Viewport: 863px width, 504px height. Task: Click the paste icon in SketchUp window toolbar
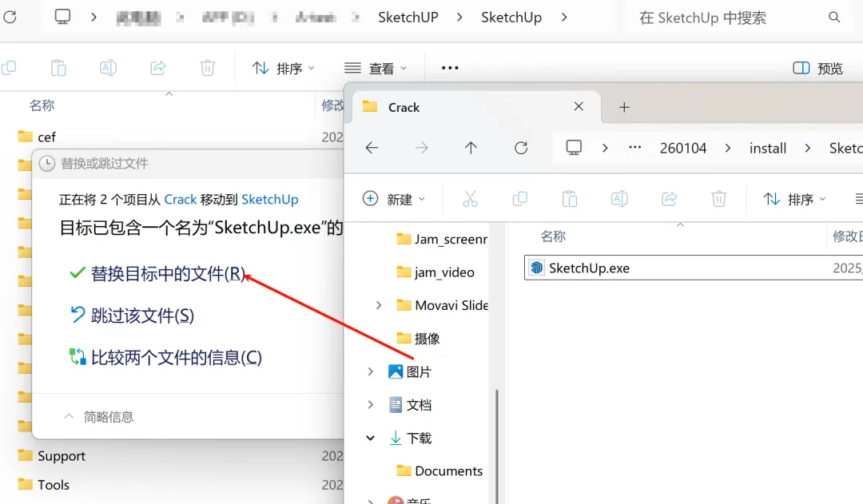58,68
